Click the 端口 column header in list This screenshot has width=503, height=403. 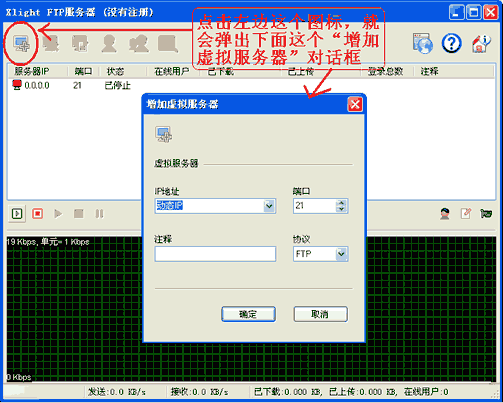click(83, 71)
